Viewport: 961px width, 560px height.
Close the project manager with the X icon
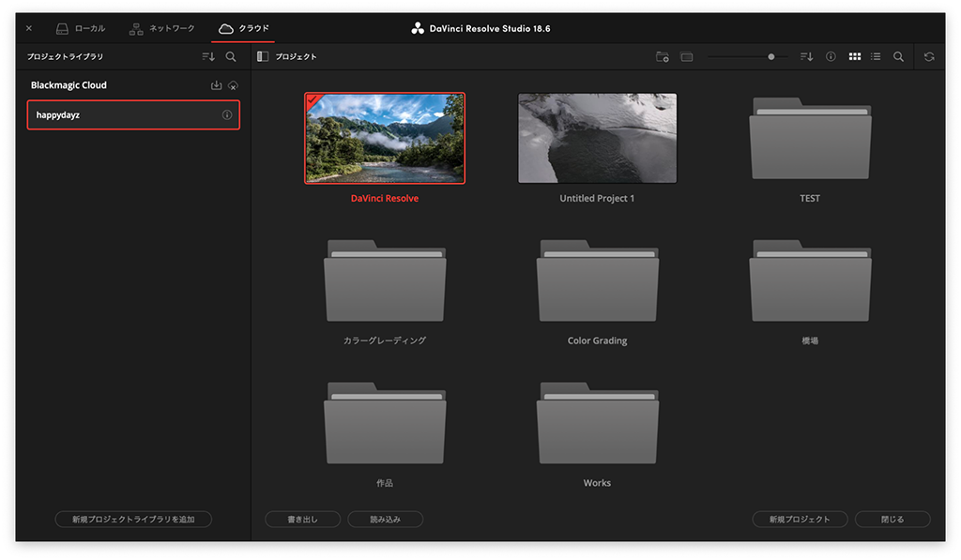coord(29,28)
